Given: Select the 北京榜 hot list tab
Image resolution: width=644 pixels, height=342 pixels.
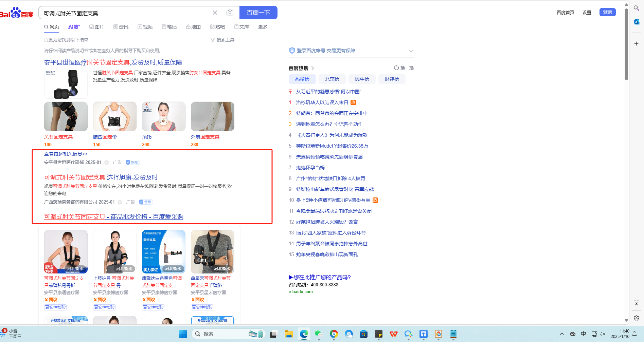Looking at the screenshot, I should 332,79.
